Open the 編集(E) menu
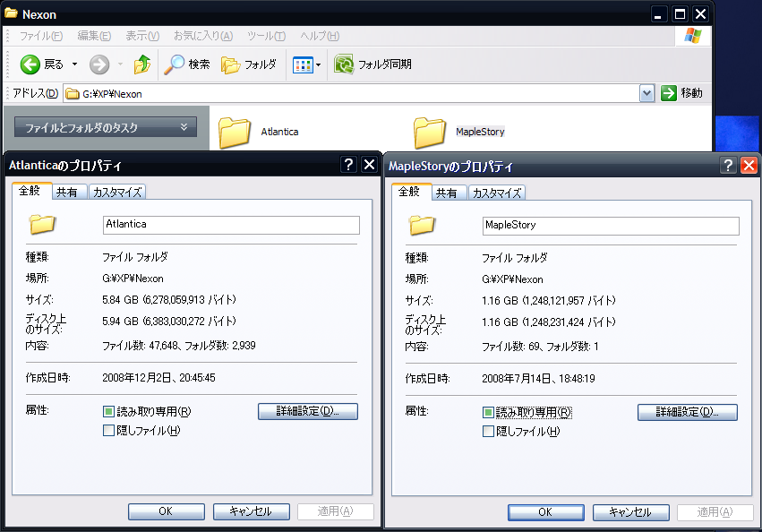762x532 pixels. click(94, 36)
